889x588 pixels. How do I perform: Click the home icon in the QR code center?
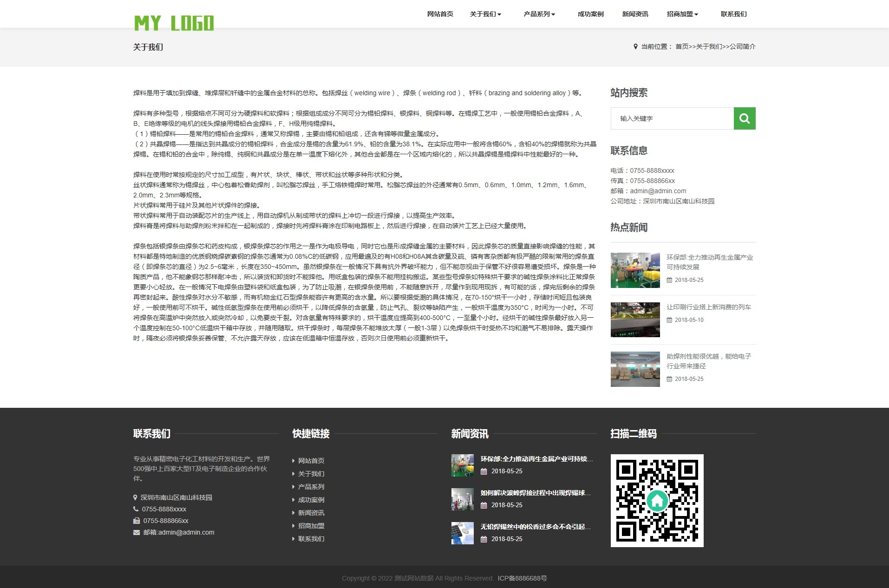(x=657, y=501)
